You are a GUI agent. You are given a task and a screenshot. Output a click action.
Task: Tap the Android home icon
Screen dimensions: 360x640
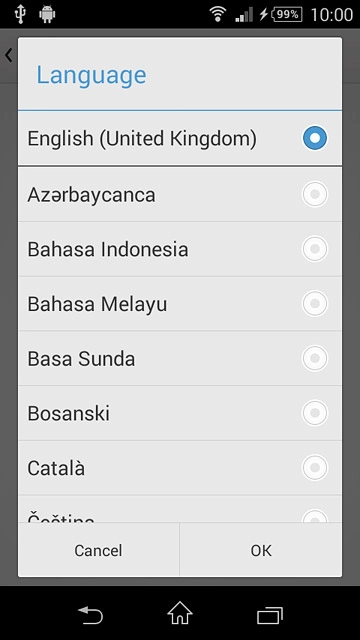click(x=180, y=613)
